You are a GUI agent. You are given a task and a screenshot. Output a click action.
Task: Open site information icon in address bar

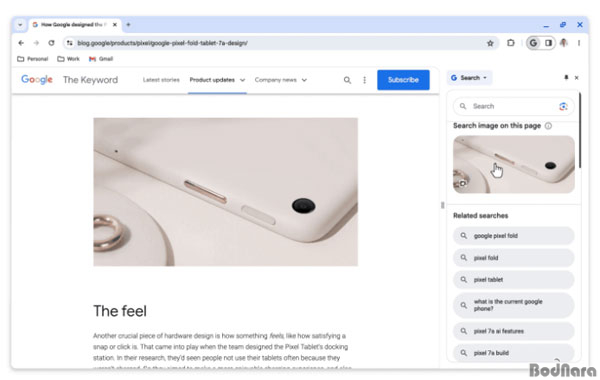click(x=69, y=43)
